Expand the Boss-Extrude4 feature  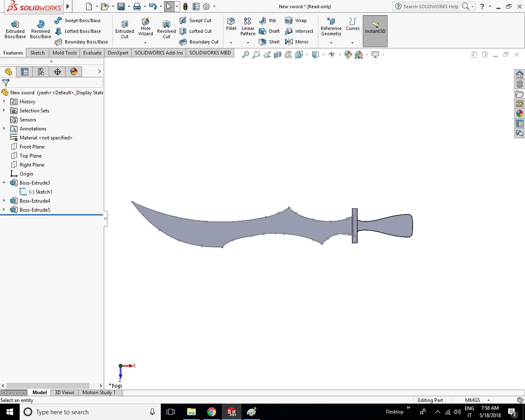[x=4, y=201]
